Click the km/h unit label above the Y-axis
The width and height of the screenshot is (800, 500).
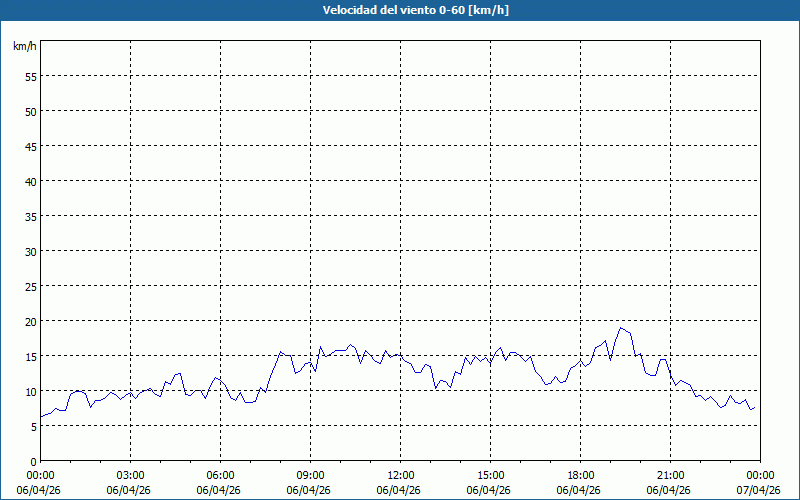(25, 47)
